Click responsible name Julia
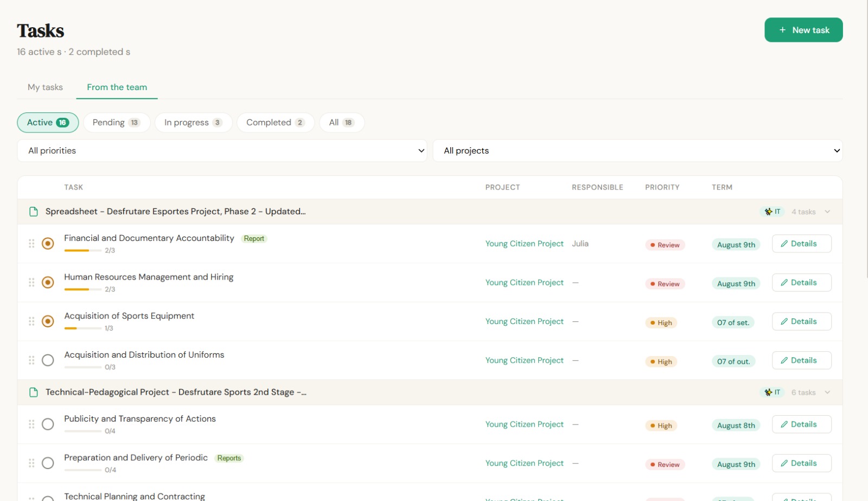The image size is (868, 501). coord(580,244)
